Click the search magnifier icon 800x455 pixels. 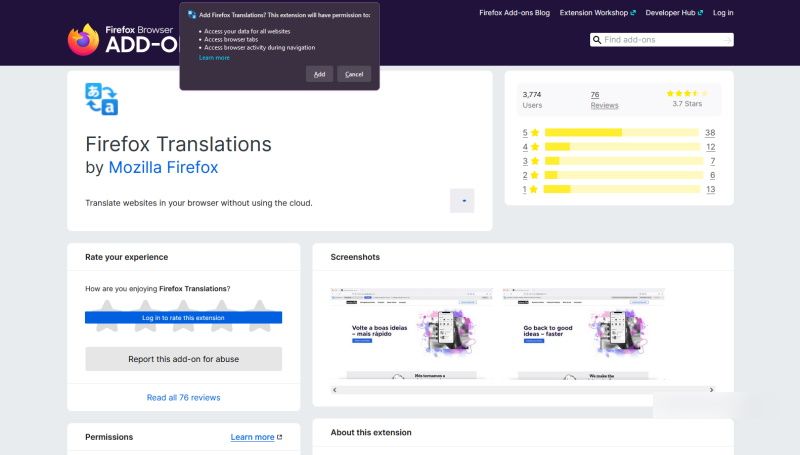[596, 40]
